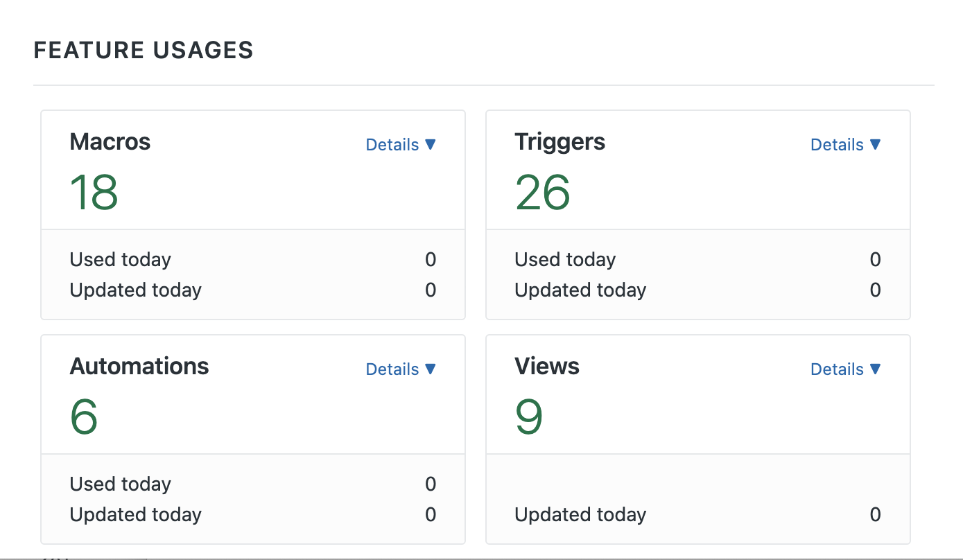Expand the Macros Details dropdown arrow
963x560 pixels.
click(x=430, y=144)
